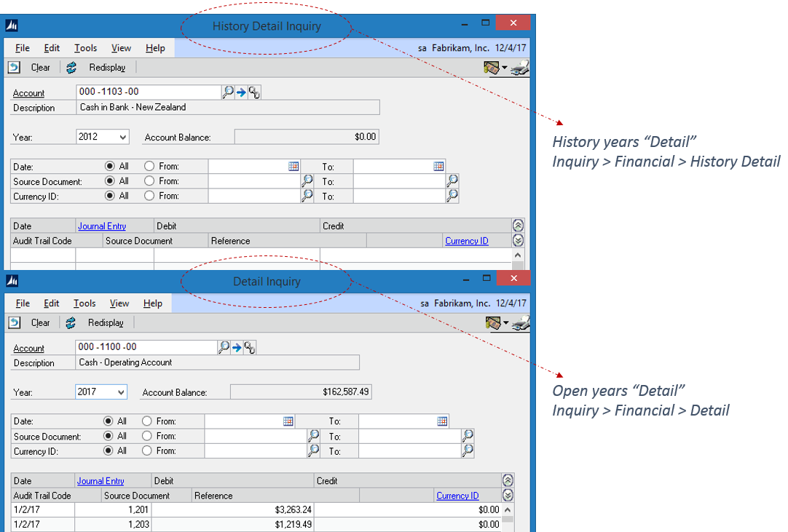Click the currency toolbar icon in History Detail Inquiry
The image size is (788, 532).
pyautogui.click(x=492, y=67)
